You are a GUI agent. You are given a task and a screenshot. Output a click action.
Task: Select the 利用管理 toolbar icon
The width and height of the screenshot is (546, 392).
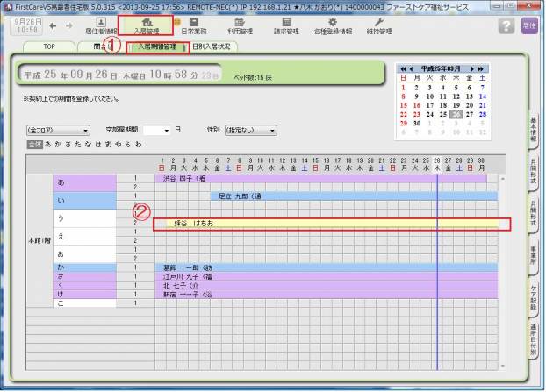pyautogui.click(x=240, y=25)
